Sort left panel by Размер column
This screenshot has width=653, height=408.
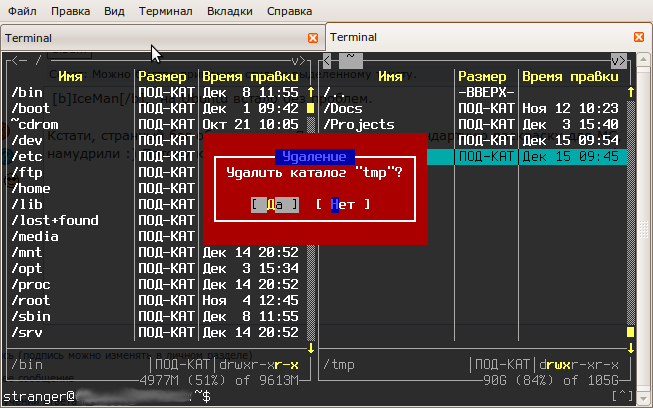click(168, 76)
